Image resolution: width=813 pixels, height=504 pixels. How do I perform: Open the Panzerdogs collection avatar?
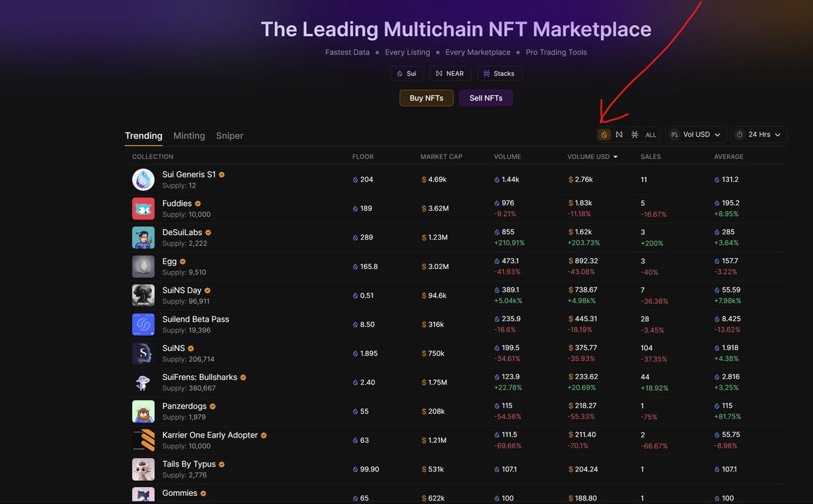(x=143, y=411)
